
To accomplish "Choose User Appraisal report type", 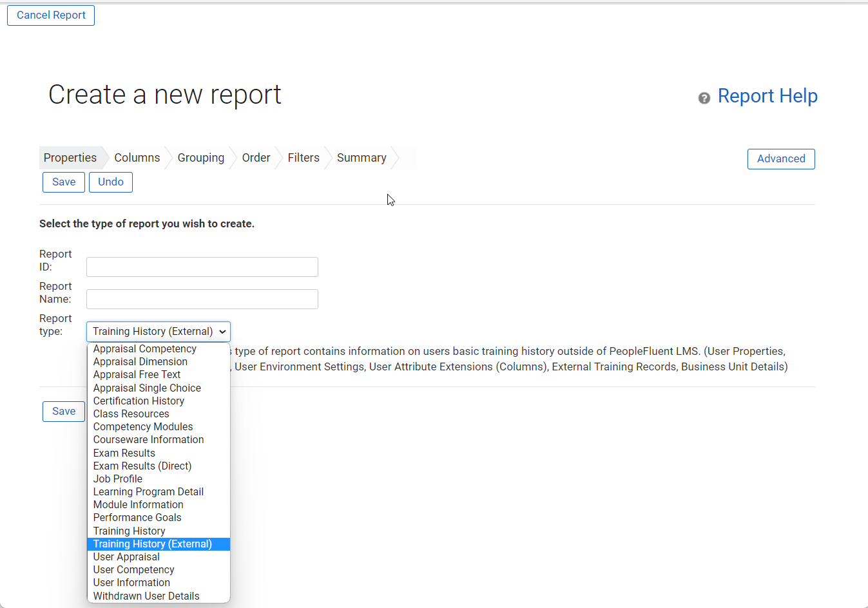I will [159, 557].
